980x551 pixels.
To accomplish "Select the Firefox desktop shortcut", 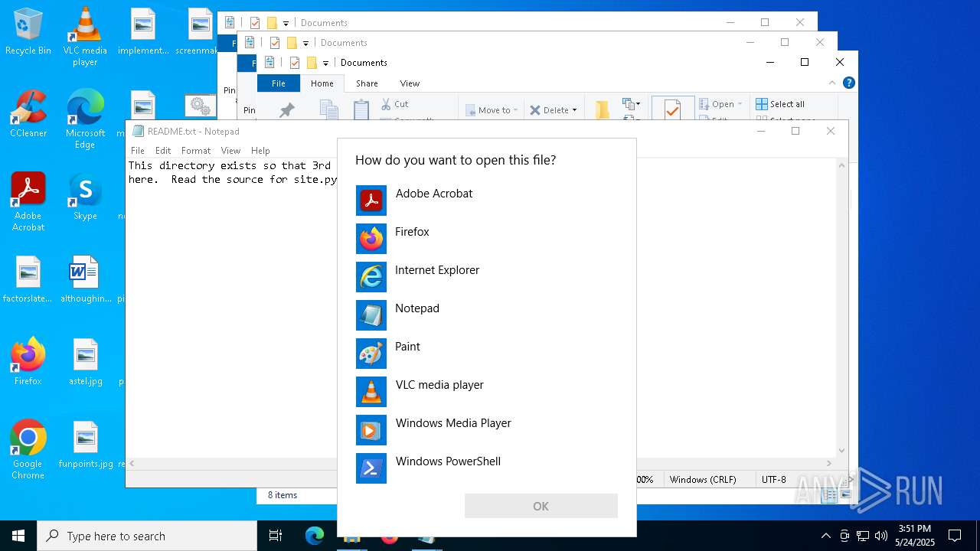I will tap(28, 361).
